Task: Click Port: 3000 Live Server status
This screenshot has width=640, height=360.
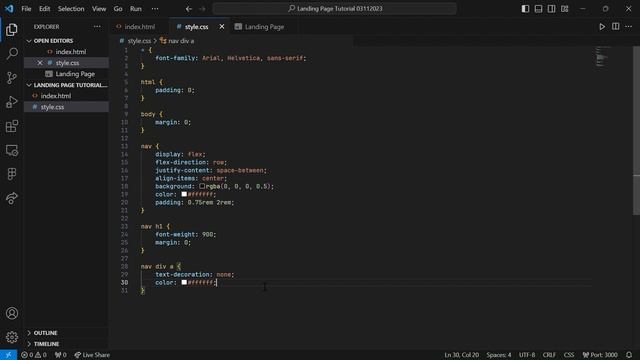Action: [x=600, y=355]
